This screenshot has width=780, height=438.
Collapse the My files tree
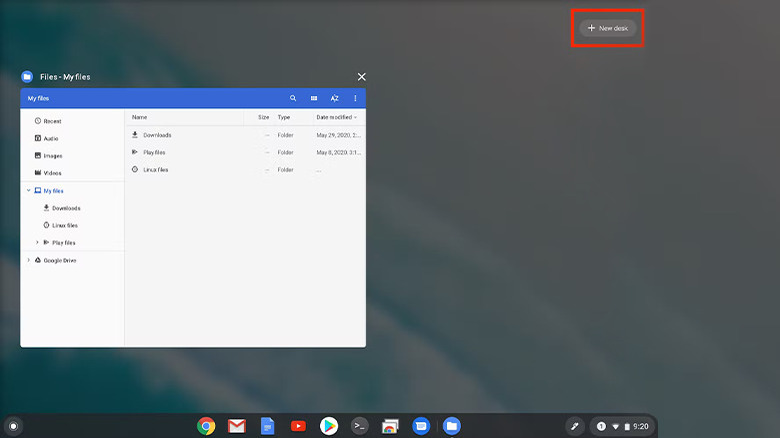tap(28, 190)
